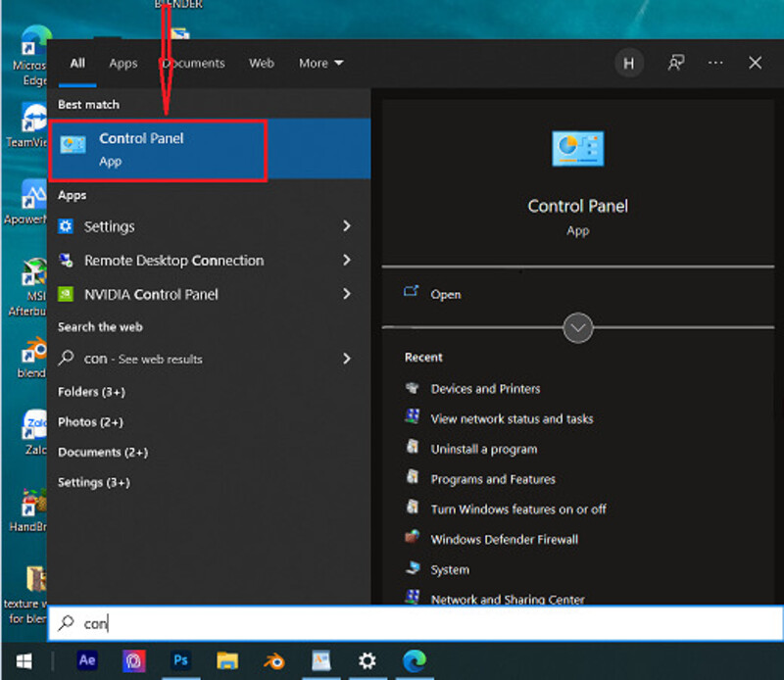
Task: Expand 'con - See web results' arrow
Action: [347, 359]
